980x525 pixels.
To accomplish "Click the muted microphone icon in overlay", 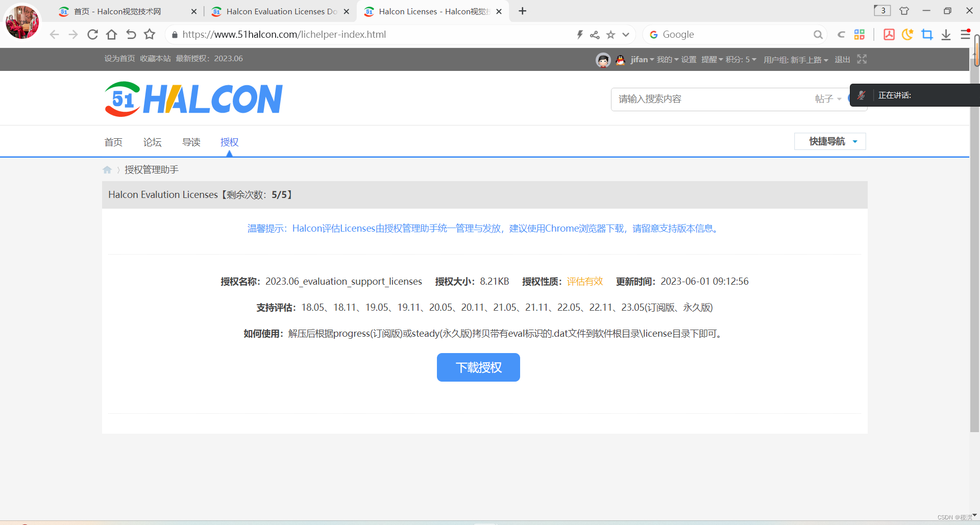I will (x=862, y=95).
